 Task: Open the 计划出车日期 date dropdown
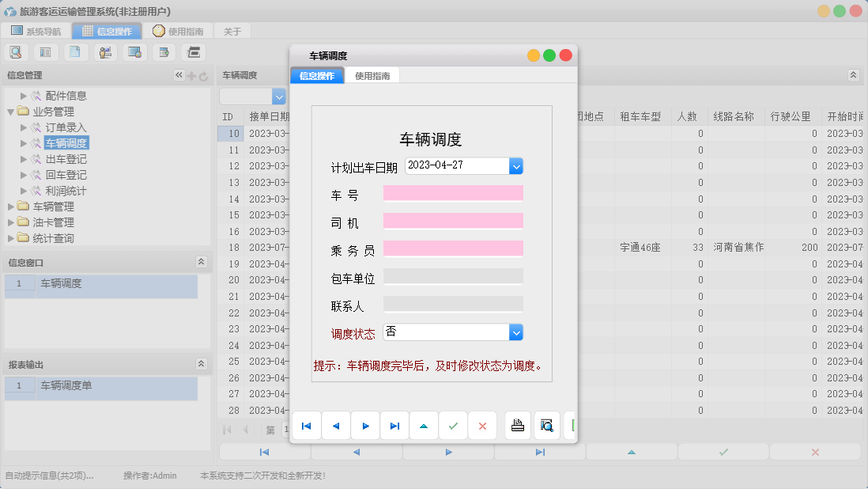(x=516, y=166)
